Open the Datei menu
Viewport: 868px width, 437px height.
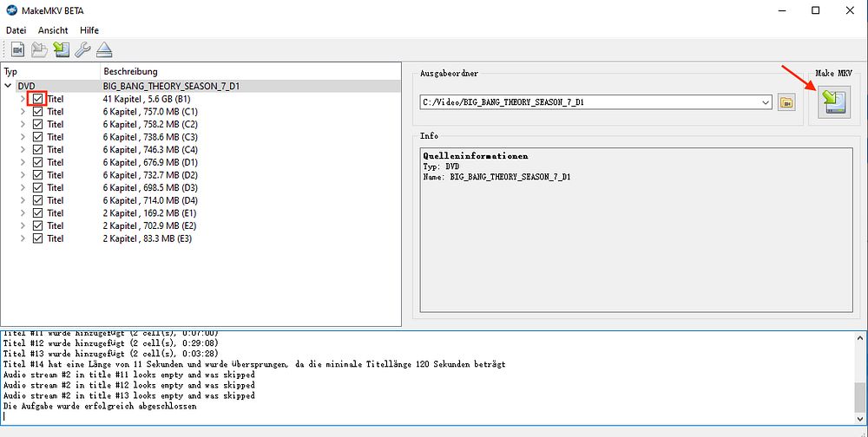point(16,30)
